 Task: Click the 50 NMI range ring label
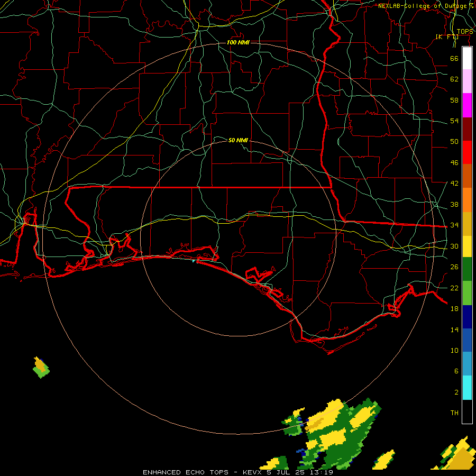238,140
